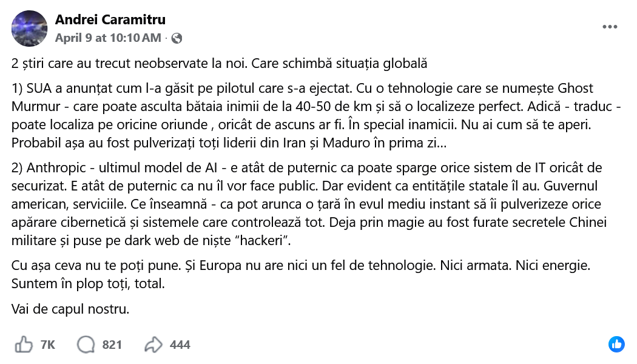The image size is (637, 364).
Task: View the 444 shares count
Action: [x=180, y=345]
